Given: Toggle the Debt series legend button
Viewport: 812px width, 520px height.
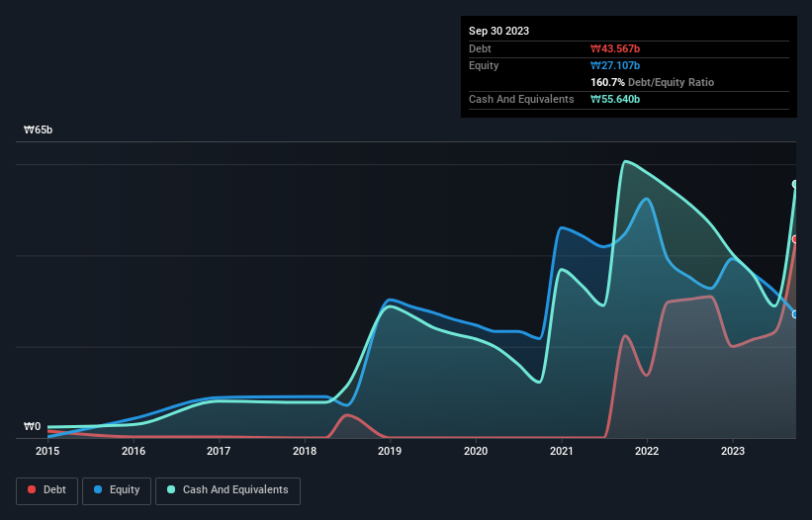Looking at the screenshot, I should (47, 490).
